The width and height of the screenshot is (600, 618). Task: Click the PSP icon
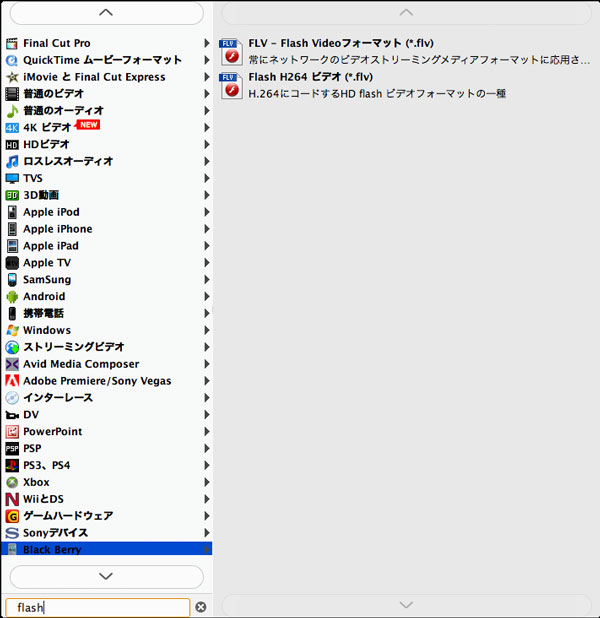click(12, 449)
